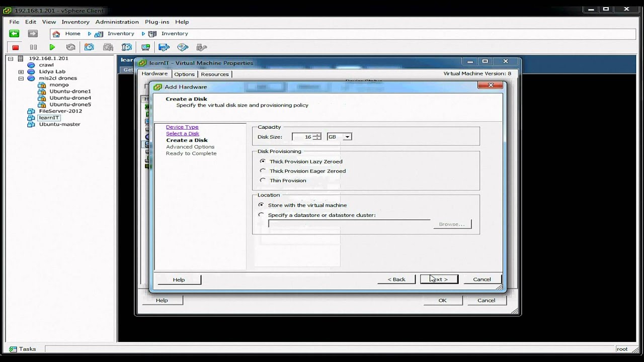This screenshot has width=644, height=362.
Task: Click the host server icon for 192.168.1.201
Action: coord(21,58)
